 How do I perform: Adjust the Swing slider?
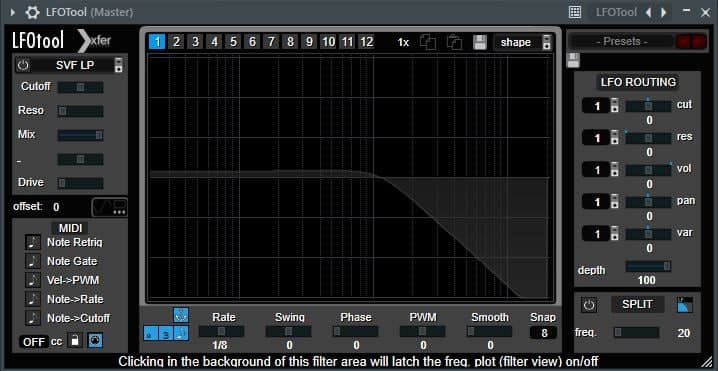coord(288,331)
